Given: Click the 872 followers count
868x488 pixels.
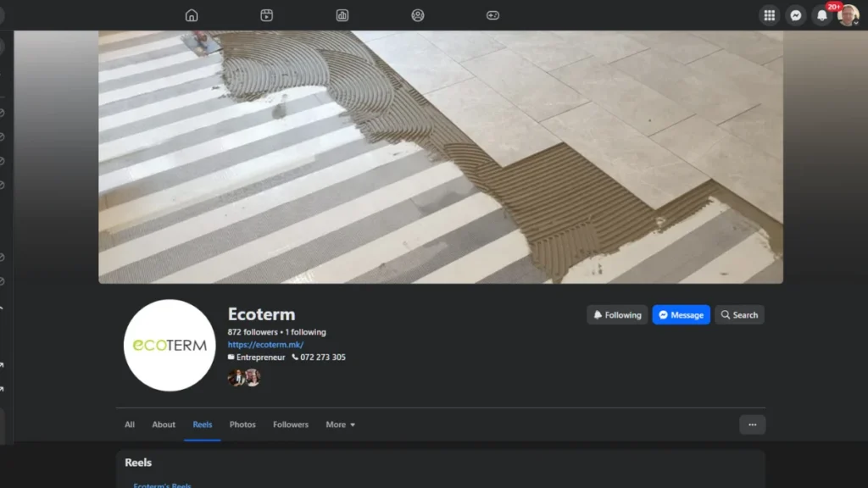Looking at the screenshot, I should pos(253,332).
